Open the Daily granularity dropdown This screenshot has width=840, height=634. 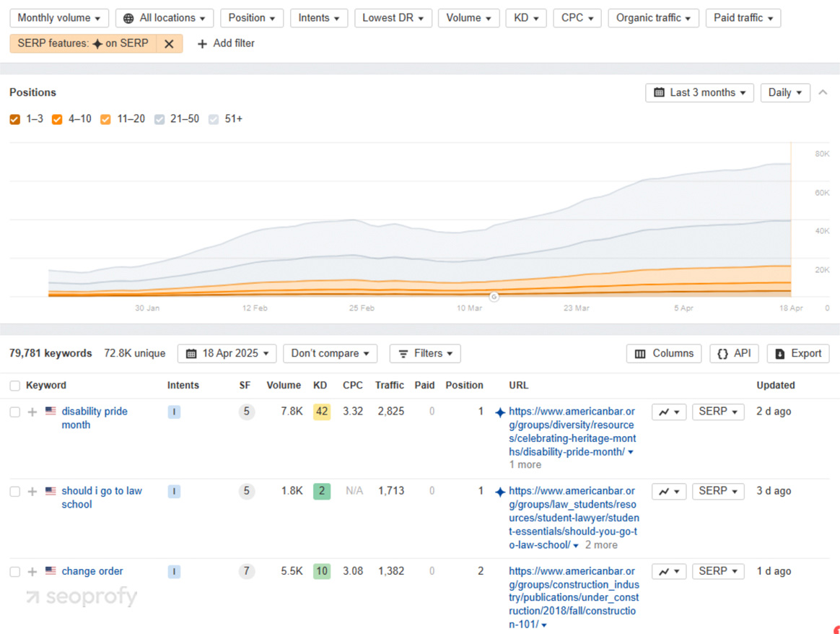pyautogui.click(x=785, y=92)
